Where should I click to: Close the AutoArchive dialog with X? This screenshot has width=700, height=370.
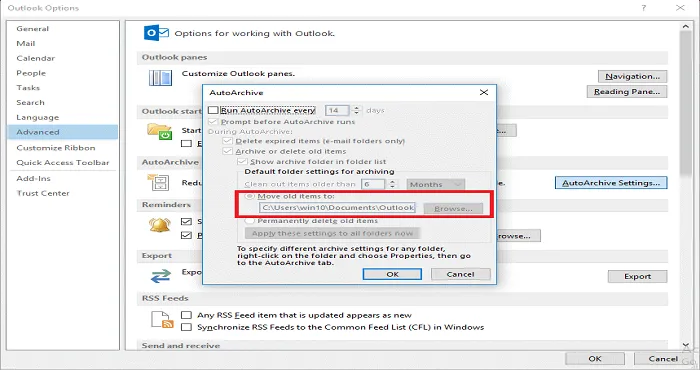click(x=483, y=92)
